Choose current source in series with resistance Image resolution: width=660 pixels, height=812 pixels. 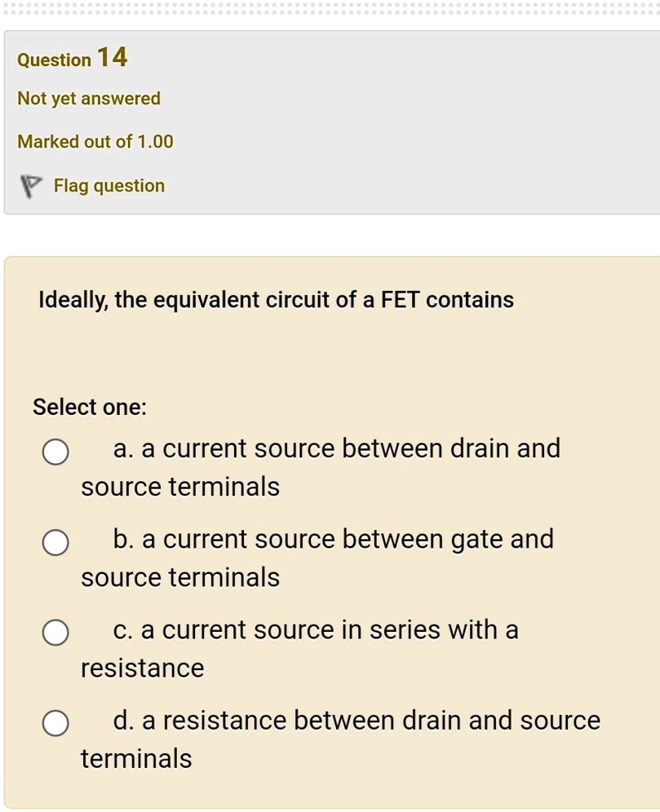click(55, 633)
